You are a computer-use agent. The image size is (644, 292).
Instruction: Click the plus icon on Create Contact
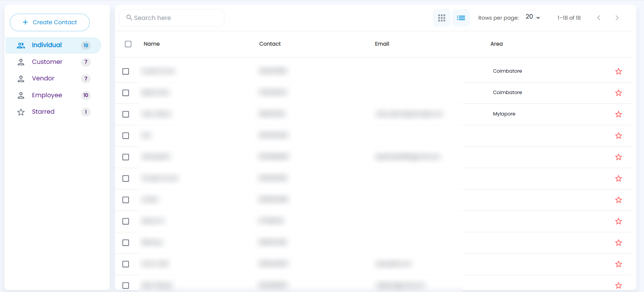pyautogui.click(x=25, y=22)
